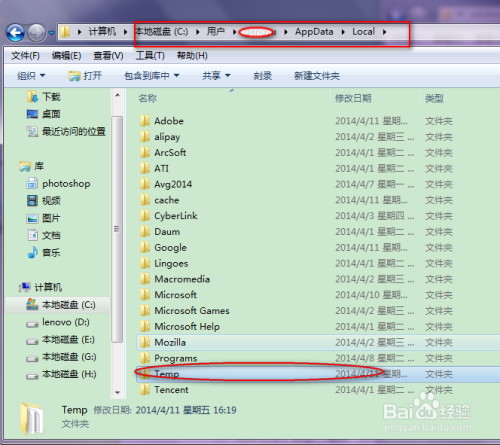Click the 本地磁盘 (C:) drive icon in sidebar
Viewport: 500px width, 445px height.
tap(32, 304)
